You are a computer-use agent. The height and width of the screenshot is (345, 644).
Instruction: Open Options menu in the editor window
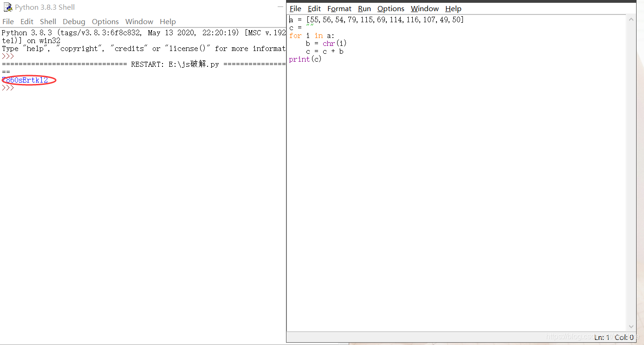pos(390,9)
